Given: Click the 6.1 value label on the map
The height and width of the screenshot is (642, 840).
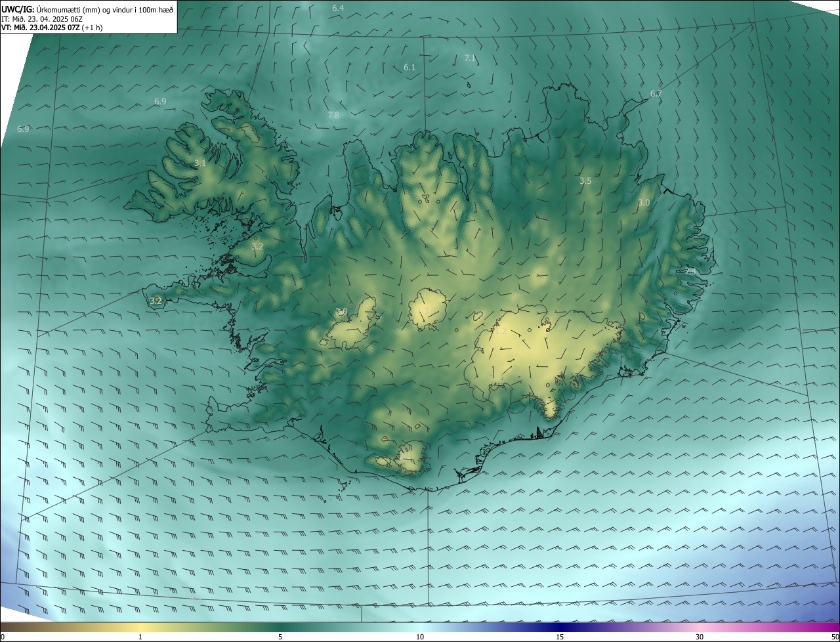Looking at the screenshot, I should 409,68.
